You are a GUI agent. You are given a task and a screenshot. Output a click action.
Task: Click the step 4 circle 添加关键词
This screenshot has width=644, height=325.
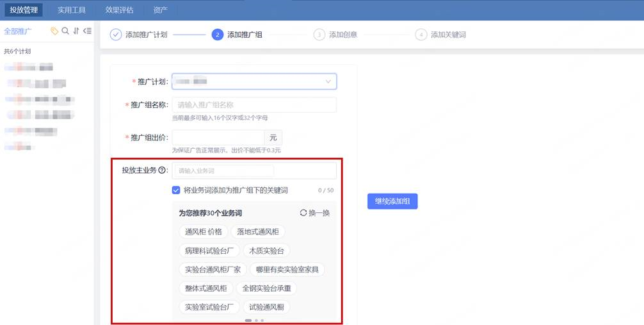(421, 35)
